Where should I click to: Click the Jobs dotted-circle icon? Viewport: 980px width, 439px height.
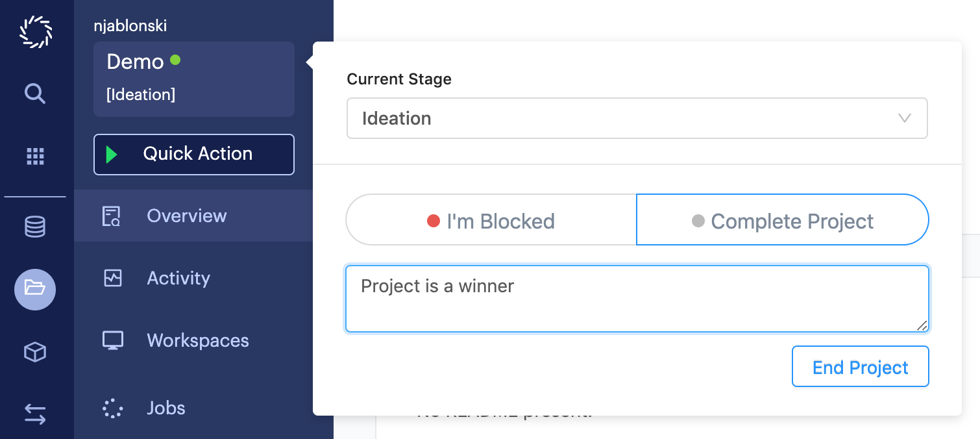(x=113, y=408)
